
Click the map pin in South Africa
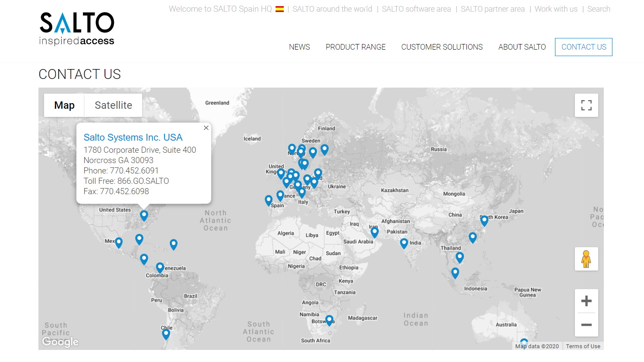pyautogui.click(x=329, y=321)
